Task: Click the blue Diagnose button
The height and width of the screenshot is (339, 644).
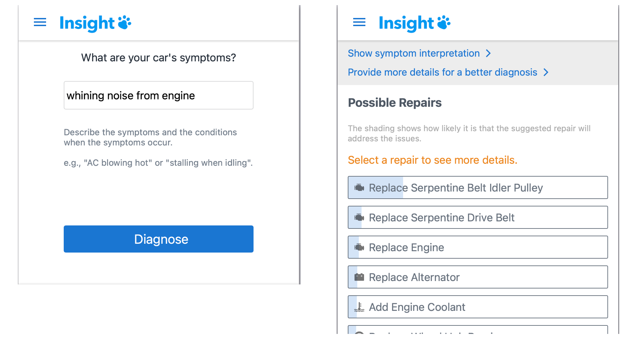Action: (159, 239)
